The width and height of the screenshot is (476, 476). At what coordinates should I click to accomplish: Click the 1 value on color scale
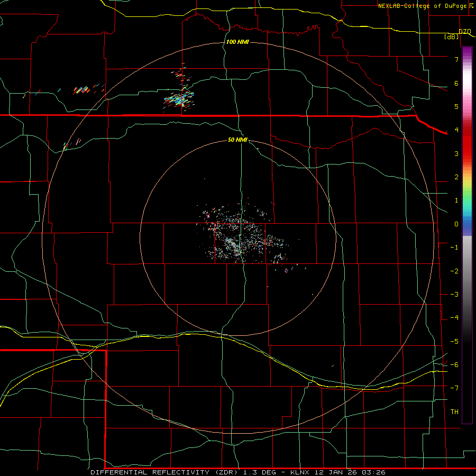[x=456, y=200]
